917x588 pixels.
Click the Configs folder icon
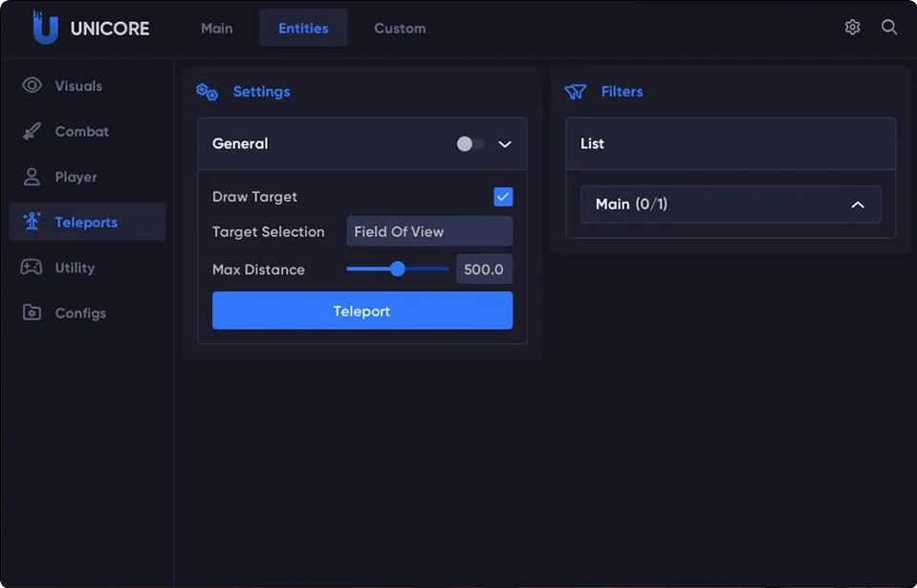coord(33,313)
